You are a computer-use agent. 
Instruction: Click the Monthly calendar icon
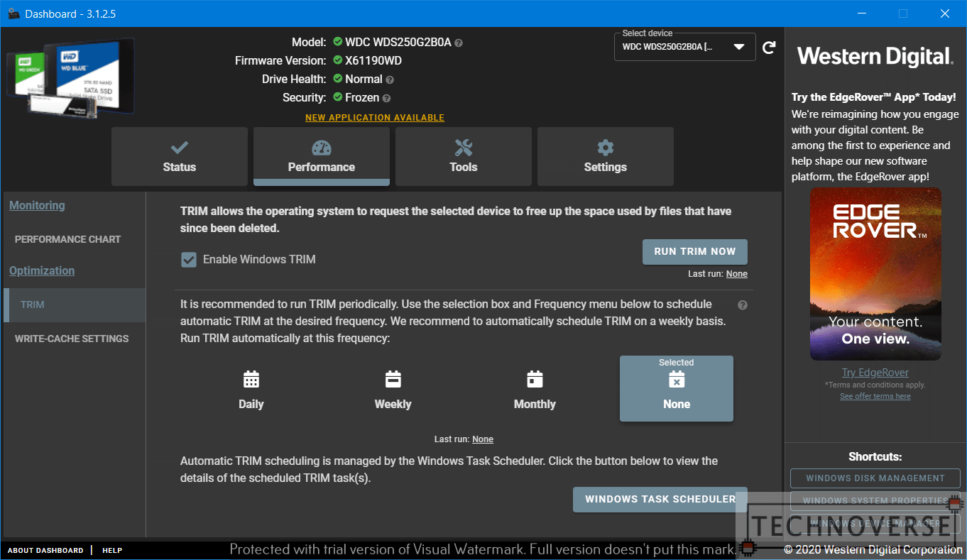[535, 379]
